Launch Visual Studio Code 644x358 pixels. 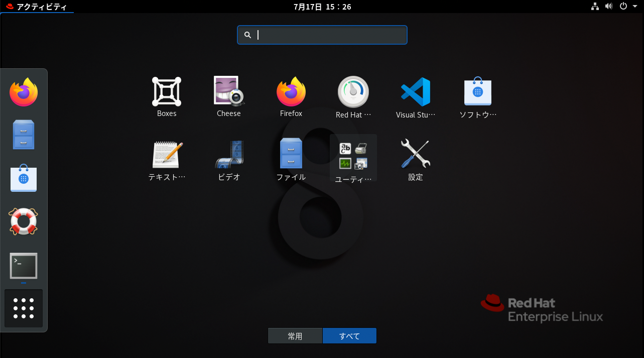(x=416, y=97)
